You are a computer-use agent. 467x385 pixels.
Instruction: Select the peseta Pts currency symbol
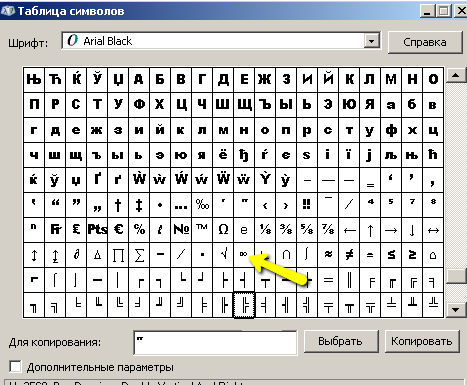click(x=97, y=230)
